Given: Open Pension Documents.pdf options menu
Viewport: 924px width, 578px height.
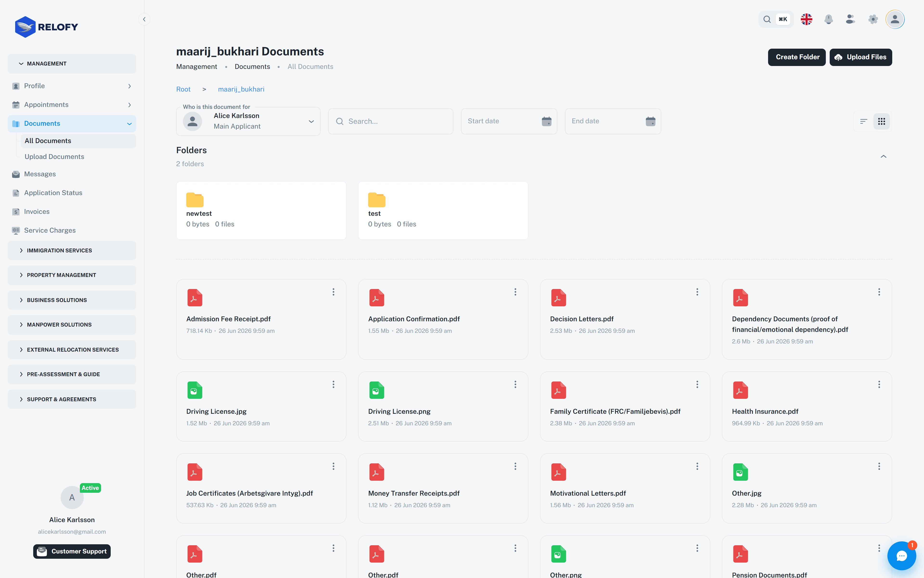Looking at the screenshot, I should coord(879,548).
